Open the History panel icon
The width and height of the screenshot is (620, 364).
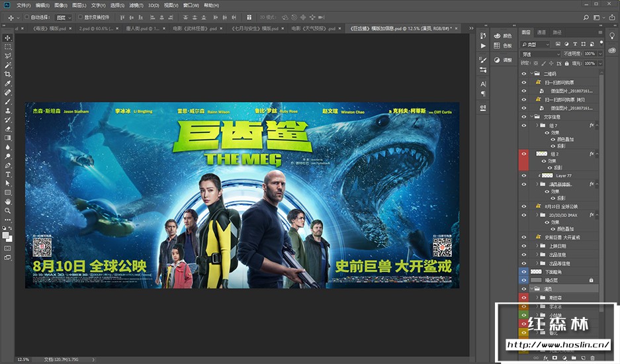(x=483, y=36)
